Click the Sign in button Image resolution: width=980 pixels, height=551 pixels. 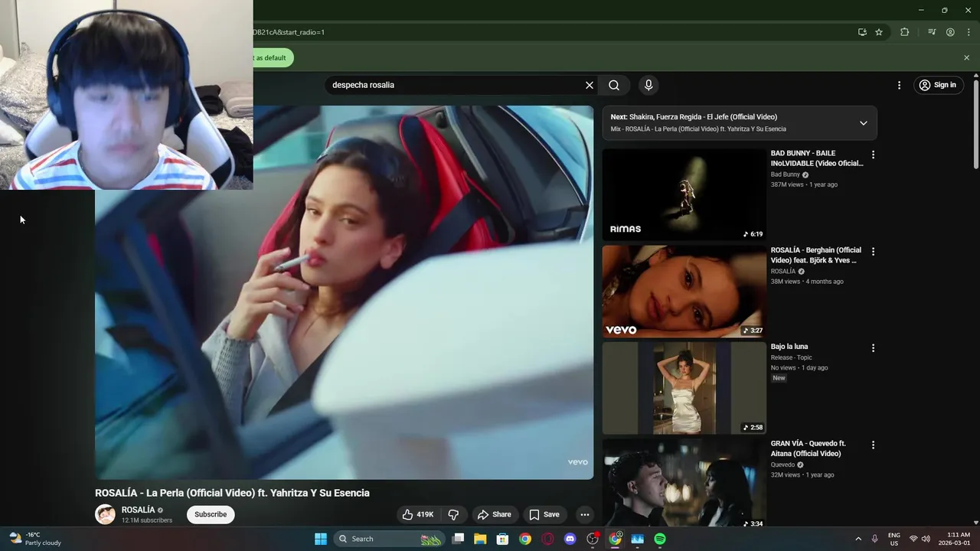coord(938,85)
